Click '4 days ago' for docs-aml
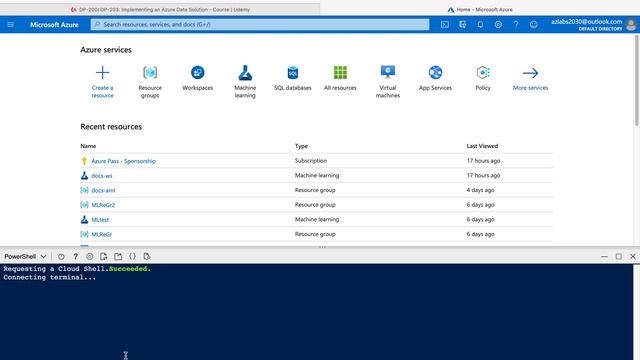The width and height of the screenshot is (640, 360). [x=480, y=190]
